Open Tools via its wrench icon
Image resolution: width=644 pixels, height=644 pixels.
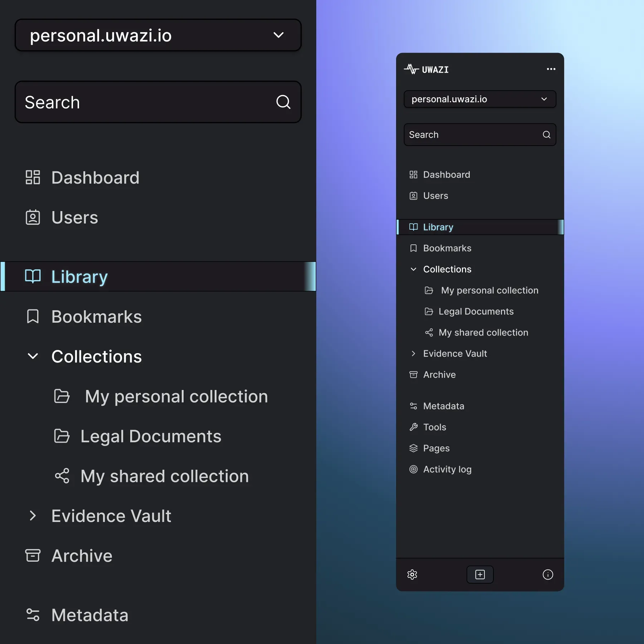point(414,427)
